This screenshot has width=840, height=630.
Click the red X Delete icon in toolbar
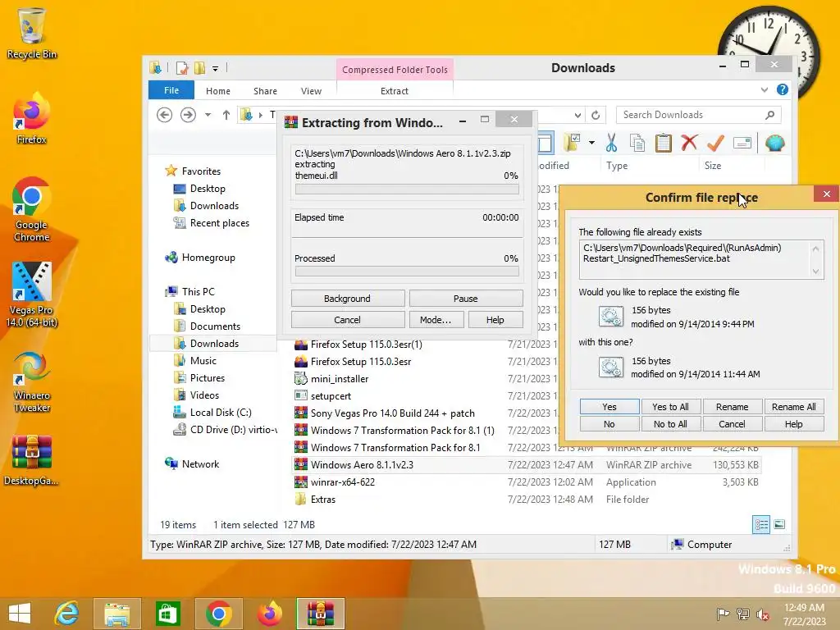[x=689, y=143]
